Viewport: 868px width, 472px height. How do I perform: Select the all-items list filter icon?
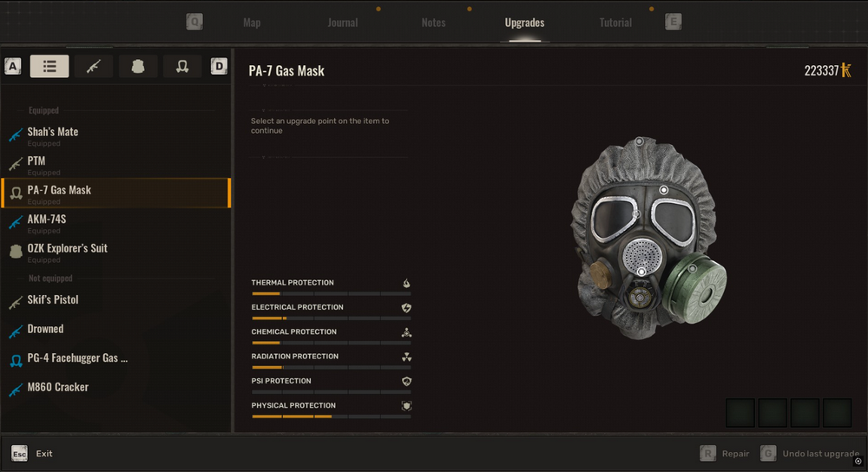click(x=49, y=66)
